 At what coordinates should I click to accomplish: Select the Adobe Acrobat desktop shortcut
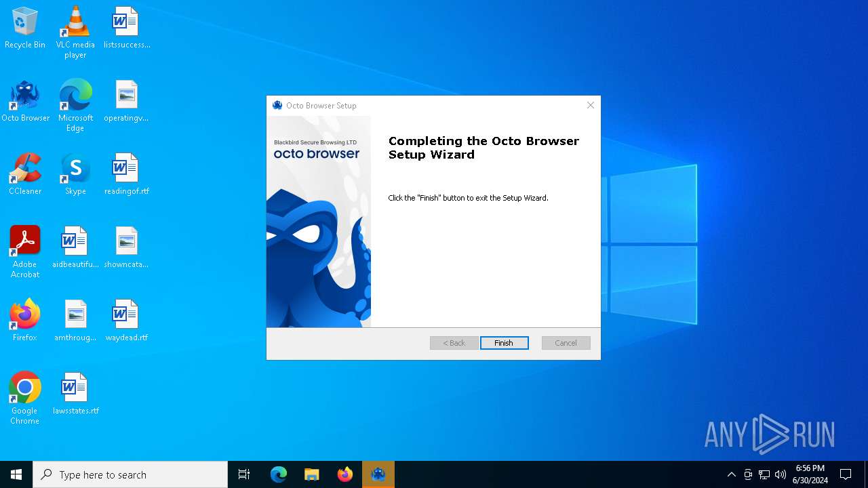[x=25, y=252]
